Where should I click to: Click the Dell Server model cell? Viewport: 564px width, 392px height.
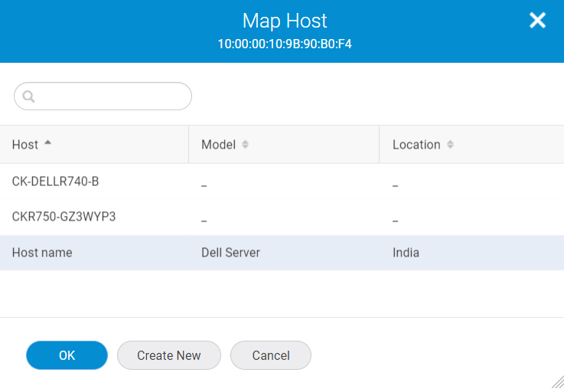(x=230, y=253)
